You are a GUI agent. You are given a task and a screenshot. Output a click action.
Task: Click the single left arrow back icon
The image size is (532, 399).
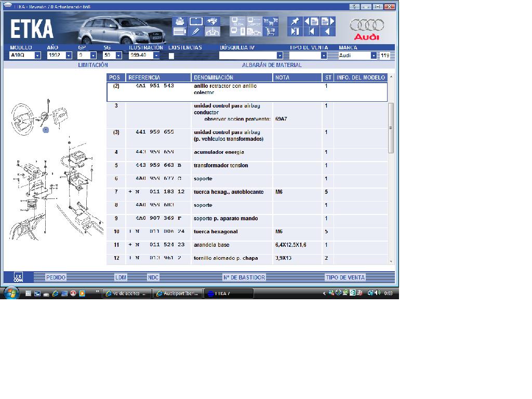pyautogui.click(x=328, y=32)
